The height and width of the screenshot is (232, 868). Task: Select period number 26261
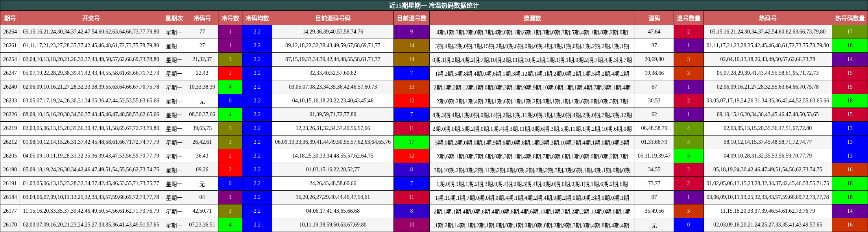[10, 46]
